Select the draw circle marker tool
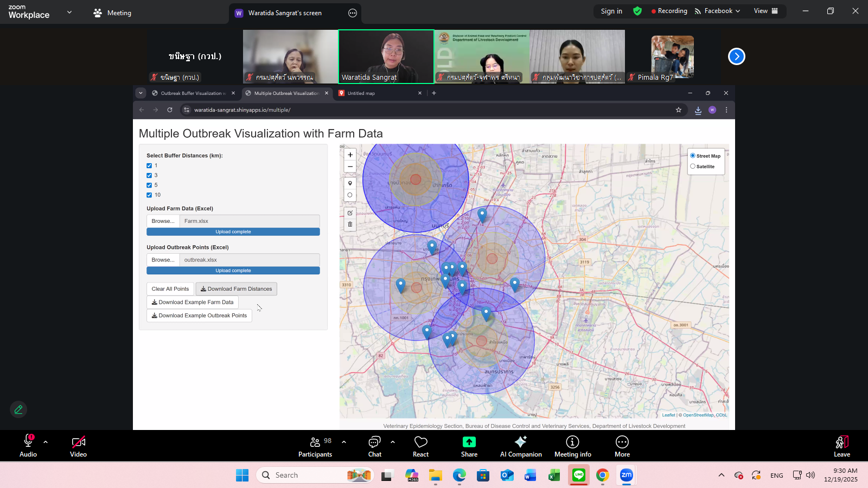Image resolution: width=868 pixels, height=488 pixels. (350, 195)
